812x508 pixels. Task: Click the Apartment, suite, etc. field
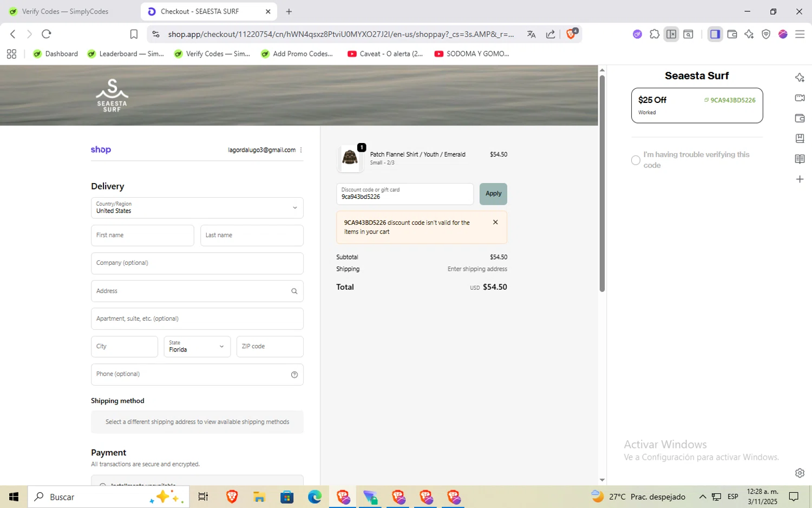[197, 319]
